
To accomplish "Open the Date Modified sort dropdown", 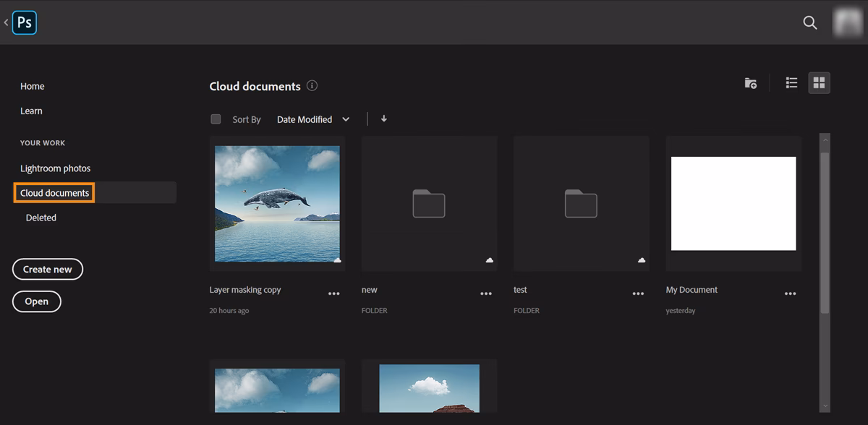I will pyautogui.click(x=312, y=119).
